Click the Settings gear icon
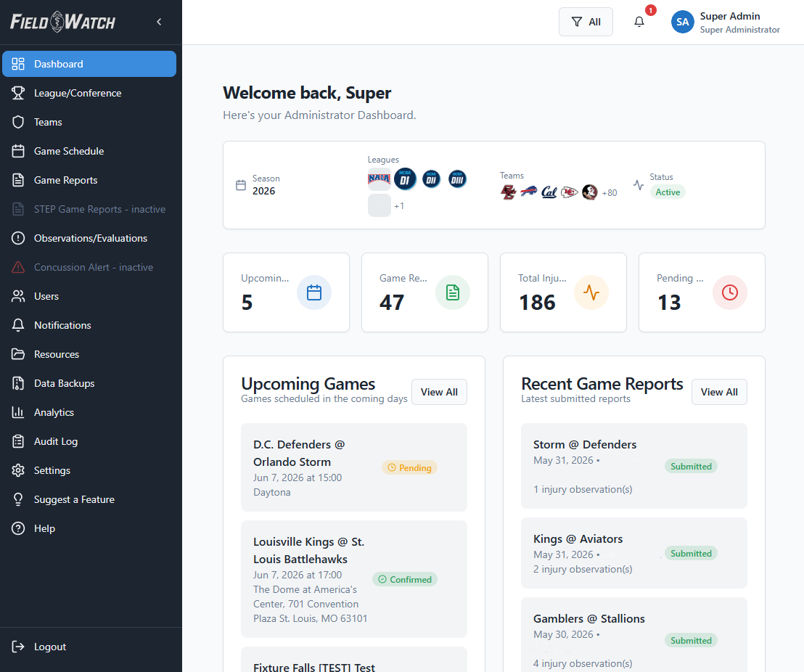This screenshot has height=672, width=804. tap(18, 470)
